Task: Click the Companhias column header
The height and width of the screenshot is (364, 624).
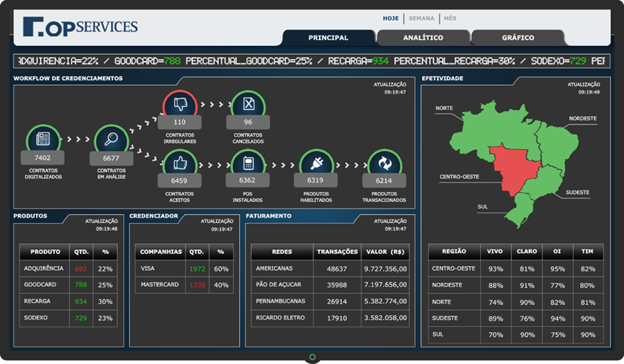Action: click(161, 252)
